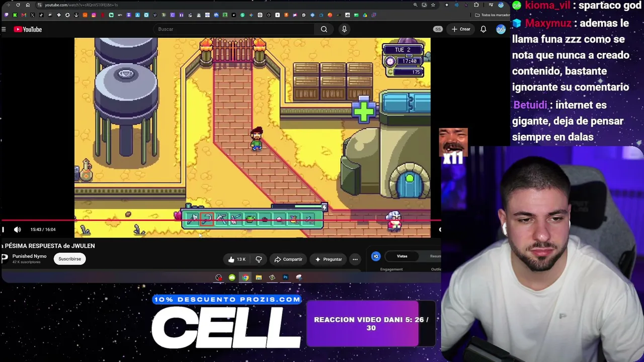
Task: Pause the YouTube video
Action: coord(3,230)
